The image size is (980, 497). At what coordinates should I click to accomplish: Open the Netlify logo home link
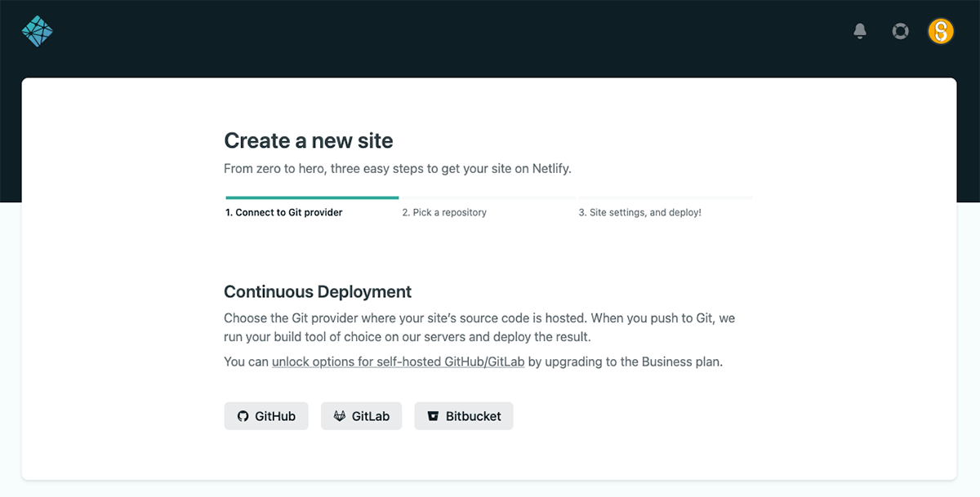(37, 30)
